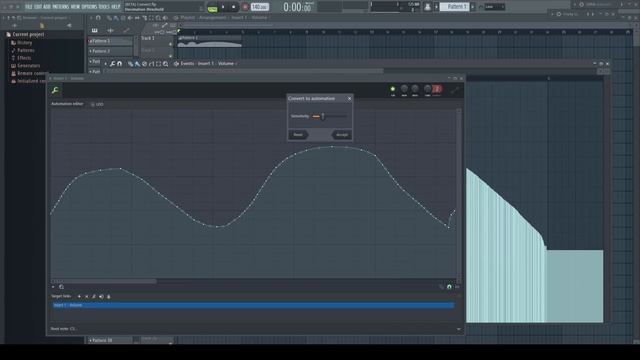Select Generators in browser tree
This screenshot has width=640, height=360.
(28, 66)
